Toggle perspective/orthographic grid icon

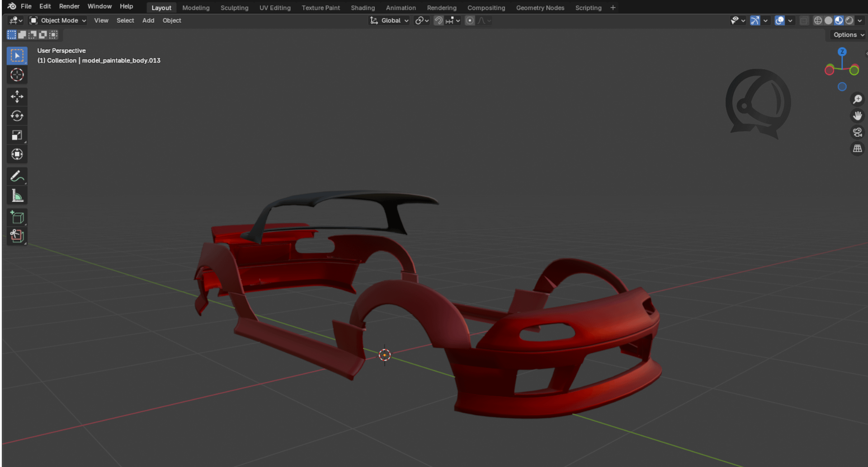click(857, 148)
